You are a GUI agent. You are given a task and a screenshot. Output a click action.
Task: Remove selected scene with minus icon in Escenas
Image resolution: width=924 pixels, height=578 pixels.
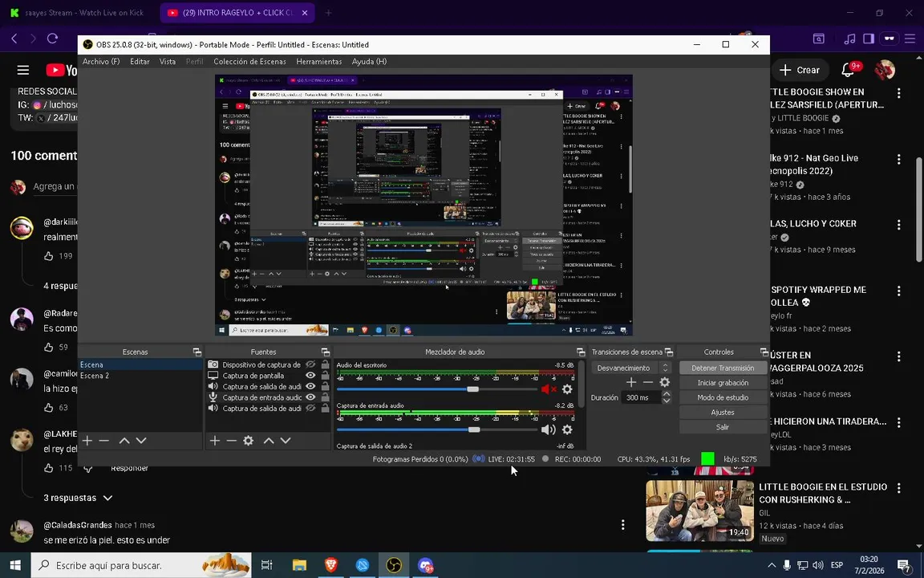[x=103, y=441]
